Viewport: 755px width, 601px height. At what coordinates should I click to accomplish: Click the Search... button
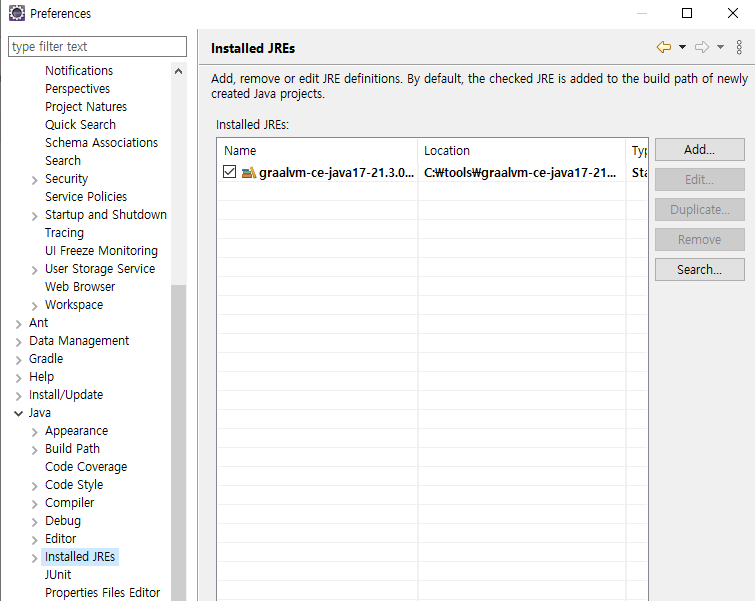[700, 270]
